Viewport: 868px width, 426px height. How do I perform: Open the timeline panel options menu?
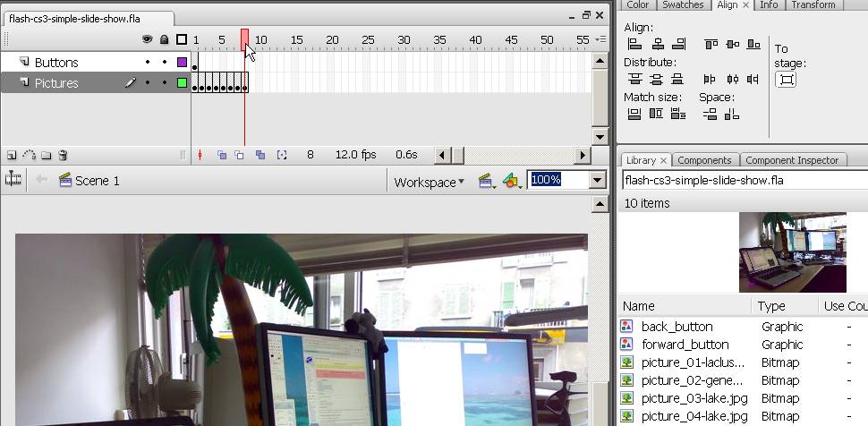(x=600, y=39)
